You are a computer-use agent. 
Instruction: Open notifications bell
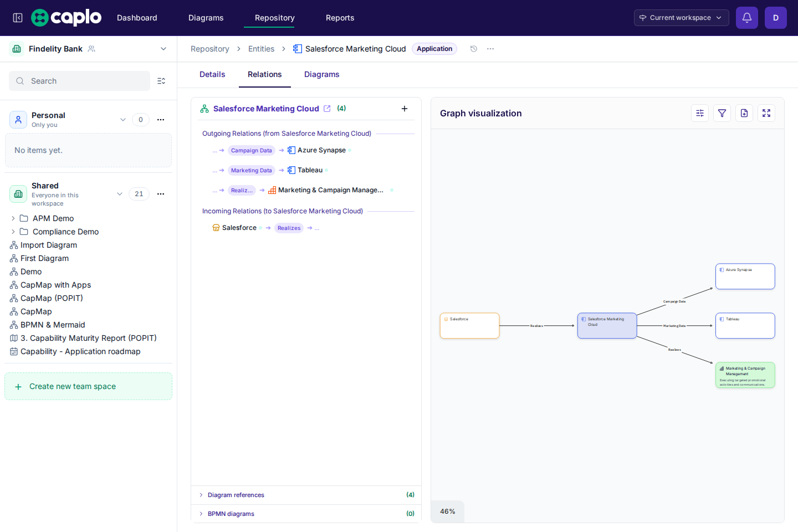pyautogui.click(x=747, y=18)
